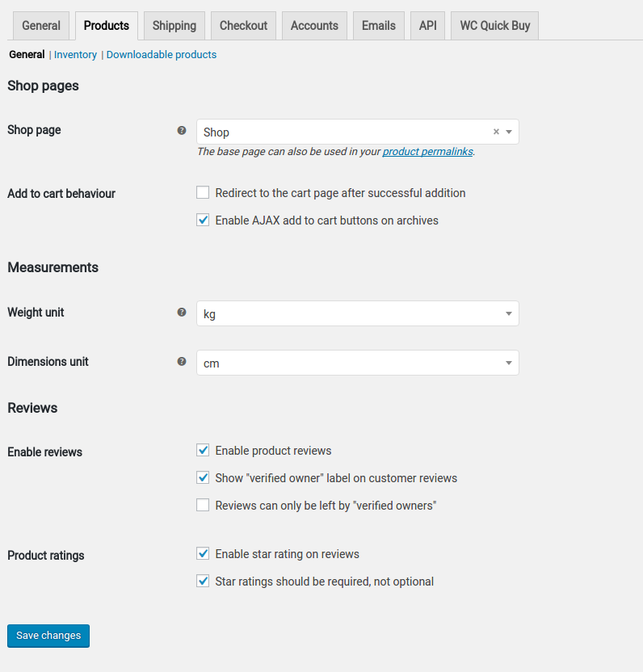Image resolution: width=643 pixels, height=672 pixels.
Task: Click the Weight unit help icon
Action: coord(182,312)
